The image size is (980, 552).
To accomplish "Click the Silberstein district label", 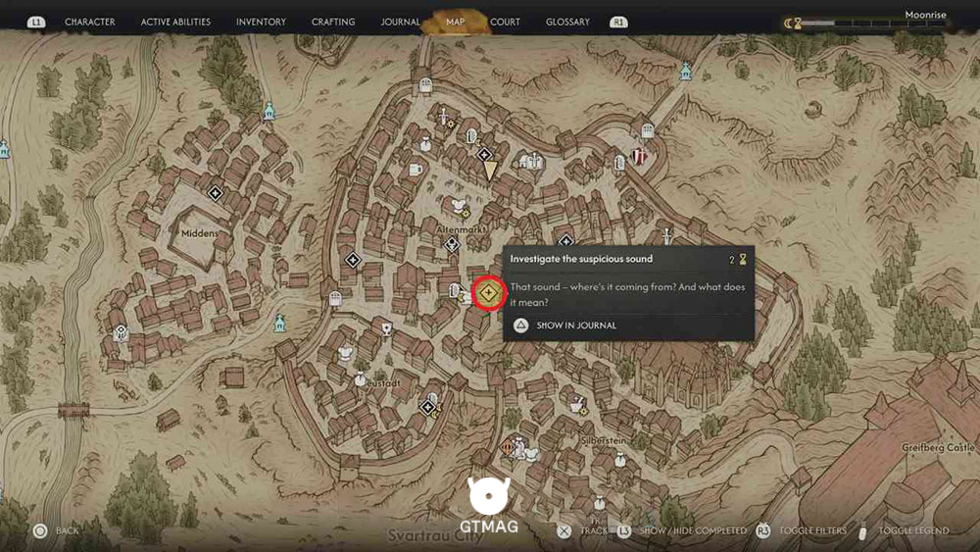I will 603,441.
